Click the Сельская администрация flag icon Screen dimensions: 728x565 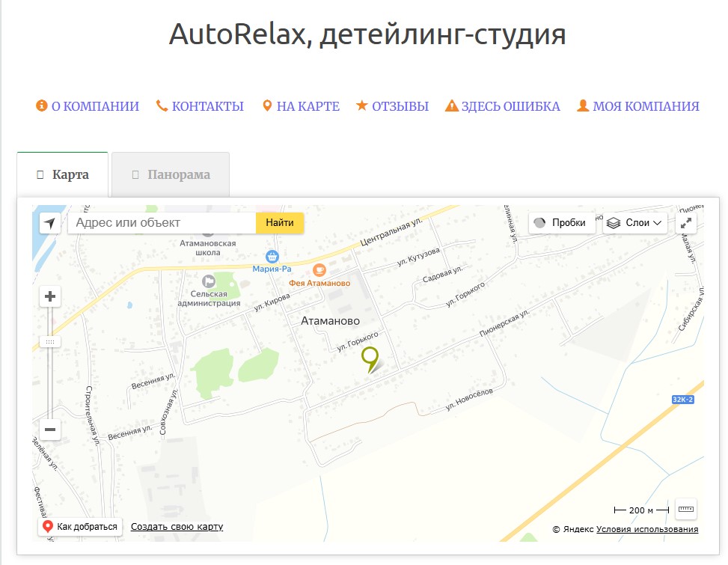pyautogui.click(x=209, y=281)
